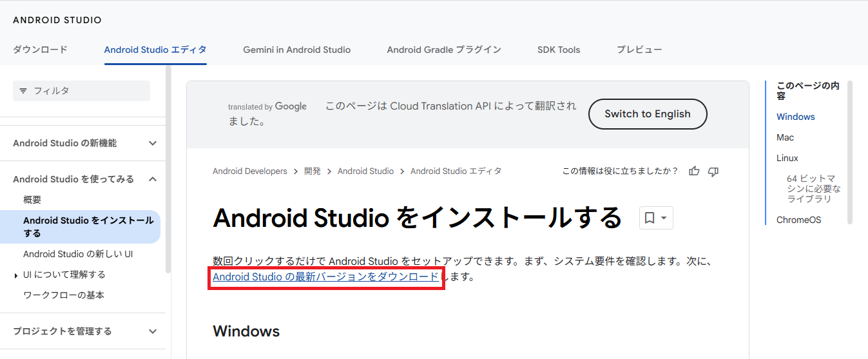Select the SDK Tools tab
868x359 pixels.
[x=558, y=50]
